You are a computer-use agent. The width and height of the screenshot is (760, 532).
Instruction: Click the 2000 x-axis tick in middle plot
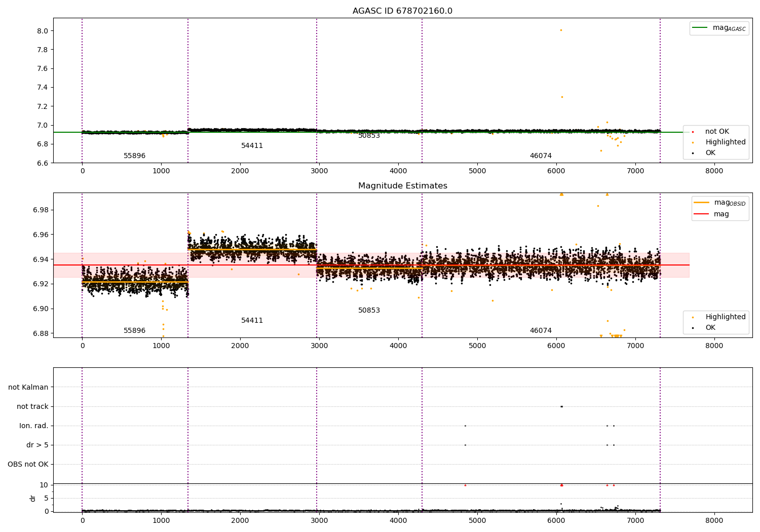click(x=240, y=346)
